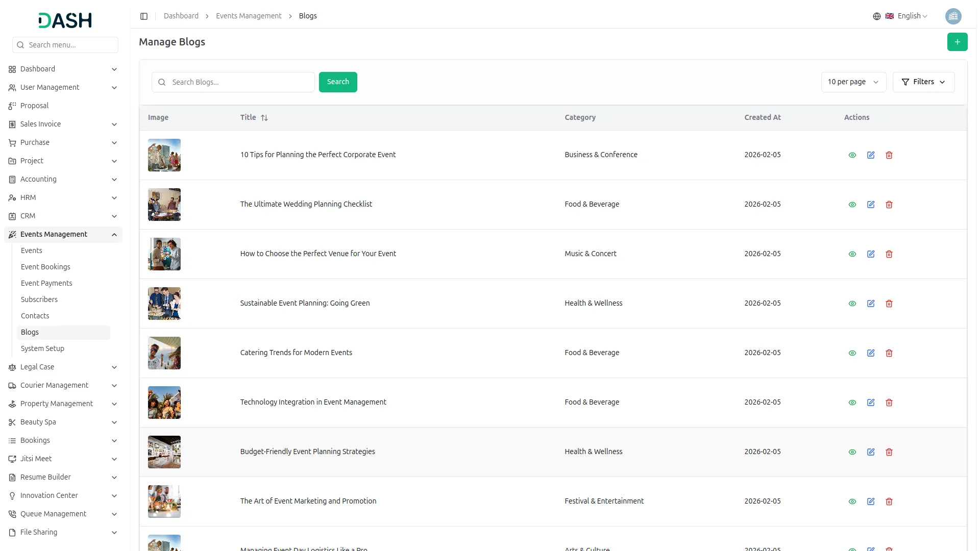The height and width of the screenshot is (551, 980).
Task: Open Event Bookings in the sidebar
Action: tap(45, 267)
